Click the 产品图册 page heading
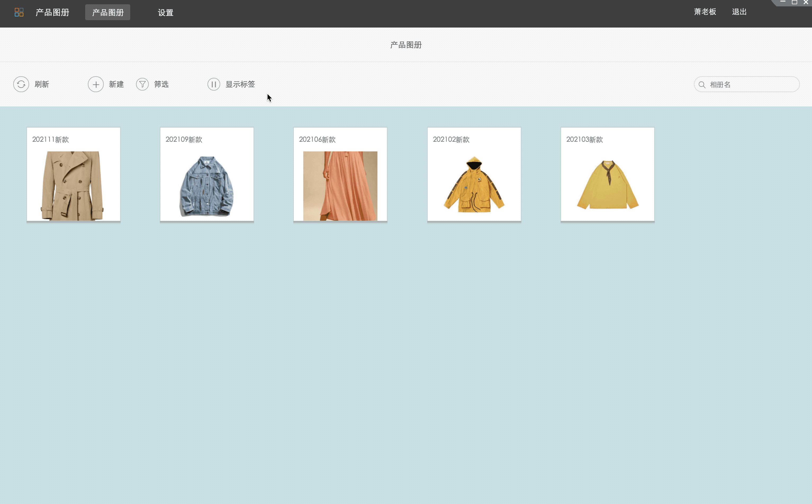Image resolution: width=812 pixels, height=504 pixels. (406, 45)
